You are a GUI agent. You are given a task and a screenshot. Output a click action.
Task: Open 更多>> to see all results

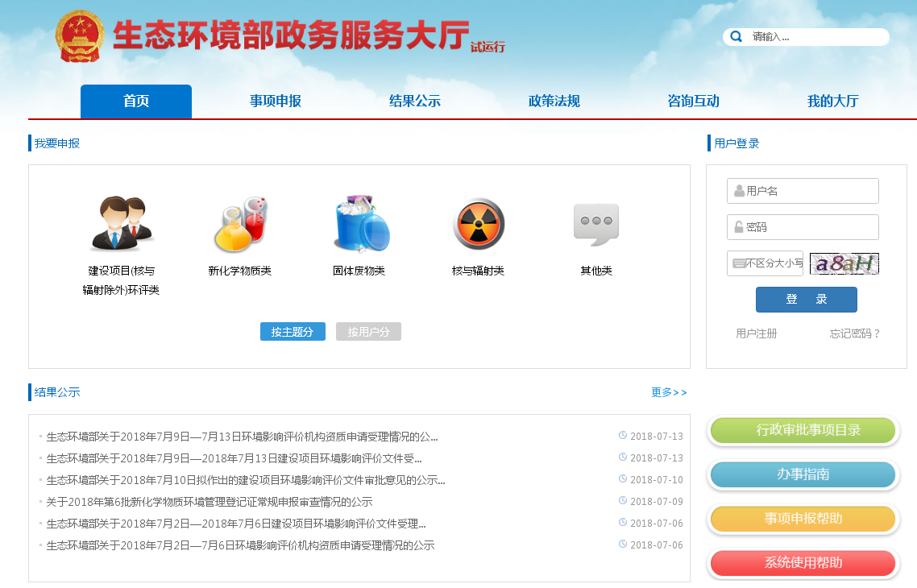click(x=668, y=392)
